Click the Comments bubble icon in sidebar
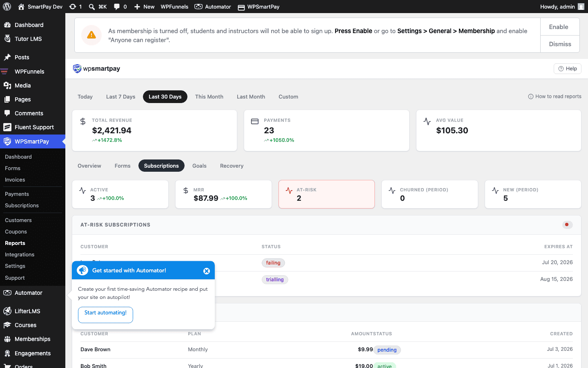 [7, 113]
